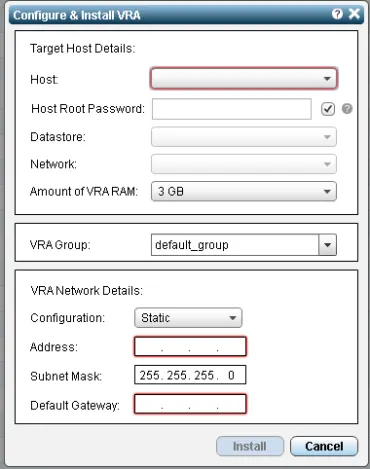The image size is (370, 469).
Task: Show help for Host Root Password
Action: pyautogui.click(x=347, y=109)
